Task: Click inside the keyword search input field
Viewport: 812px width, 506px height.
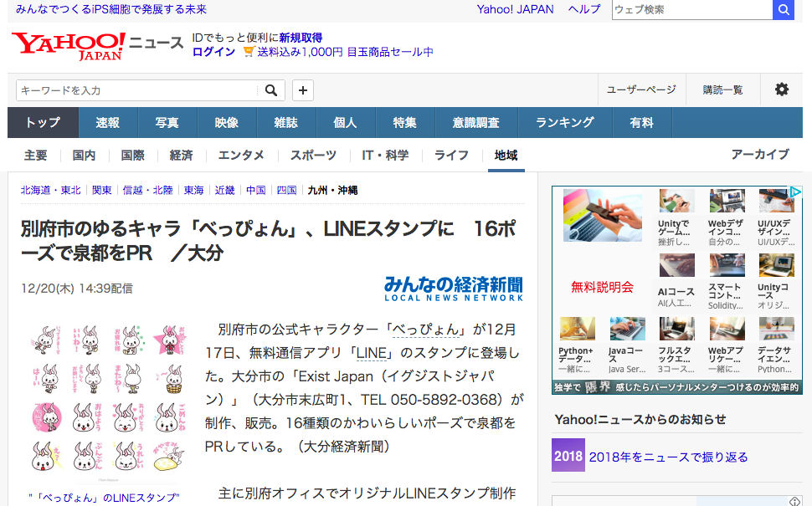Action: pyautogui.click(x=134, y=89)
